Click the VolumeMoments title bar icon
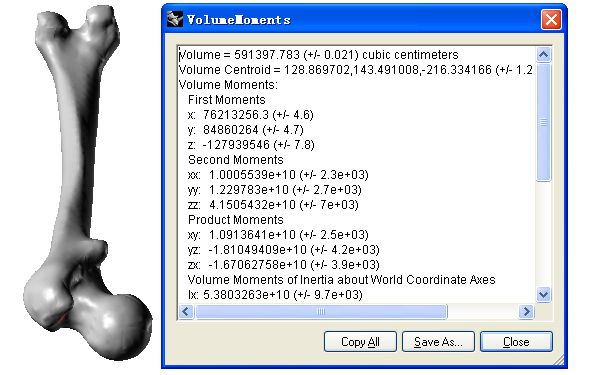593x375 pixels. pos(175,19)
